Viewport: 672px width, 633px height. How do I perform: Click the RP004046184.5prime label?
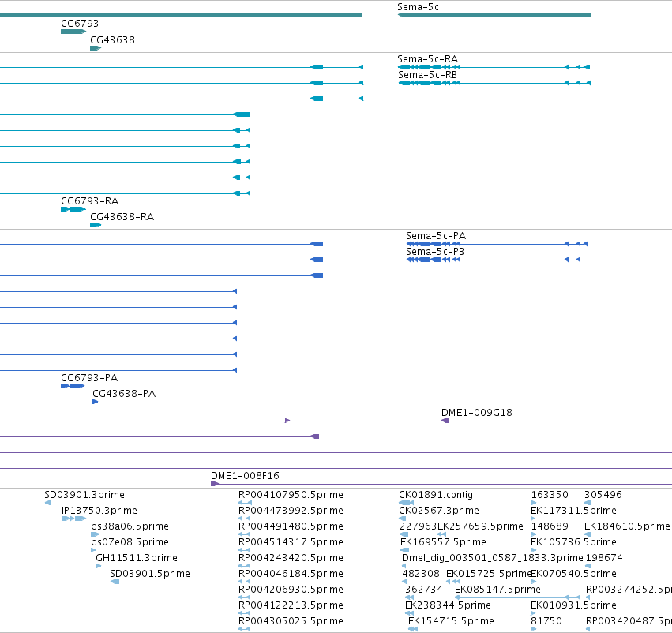291,574
